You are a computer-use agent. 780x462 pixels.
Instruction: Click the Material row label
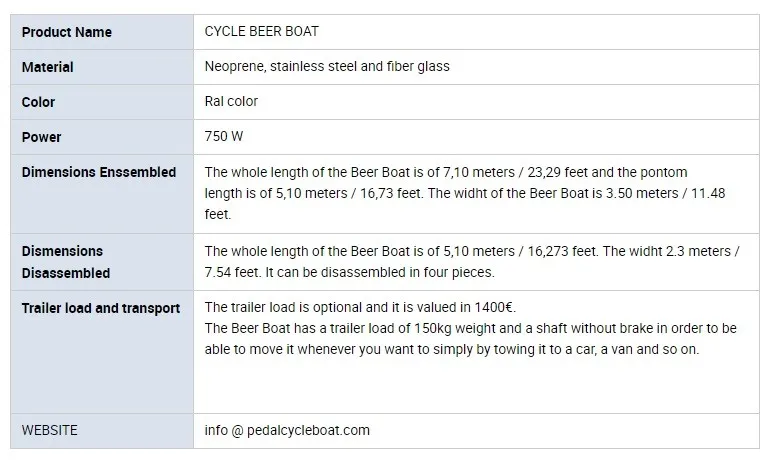(48, 67)
